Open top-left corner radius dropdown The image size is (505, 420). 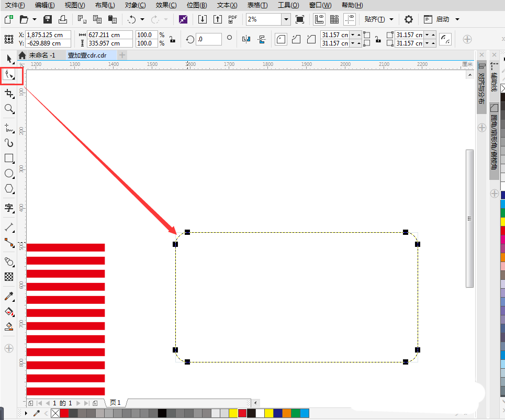point(353,35)
